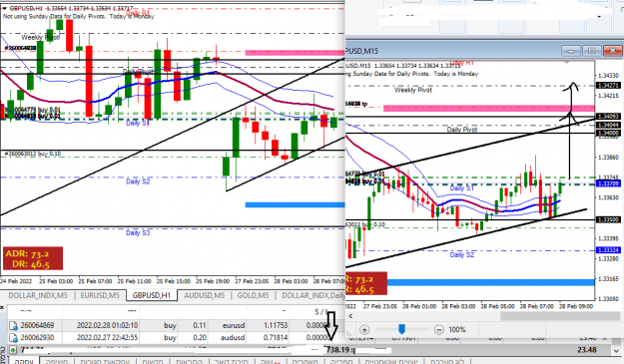Click the 1.34271 price label on M15 axis

[x=608, y=86]
